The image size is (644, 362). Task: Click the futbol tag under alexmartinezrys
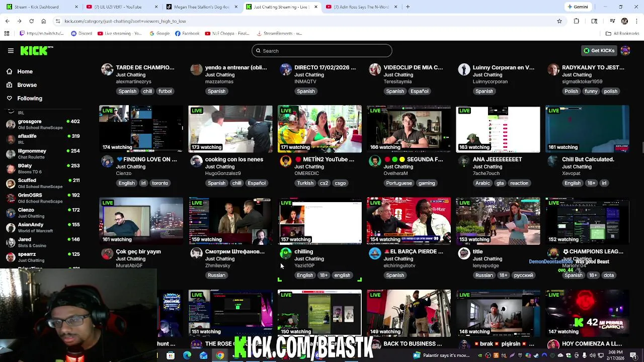click(165, 91)
